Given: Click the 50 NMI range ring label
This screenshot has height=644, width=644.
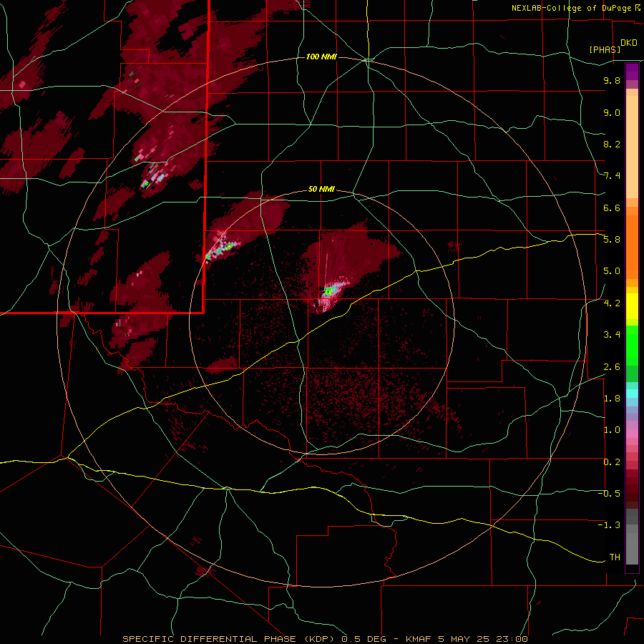Looking at the screenshot, I should click(x=321, y=190).
